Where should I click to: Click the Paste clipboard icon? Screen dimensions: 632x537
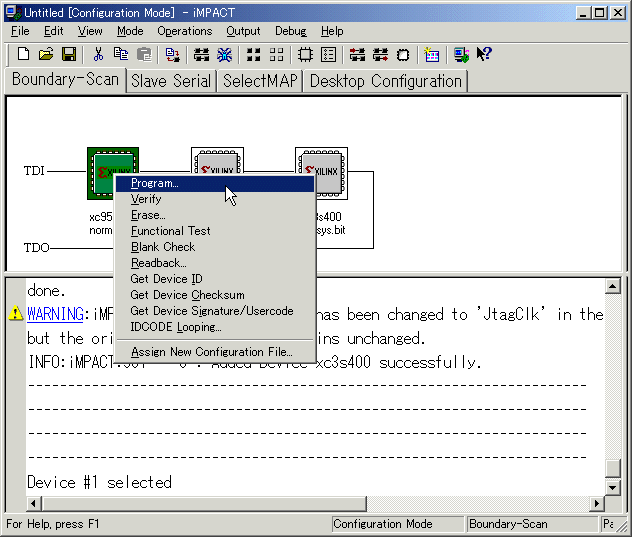[144, 54]
